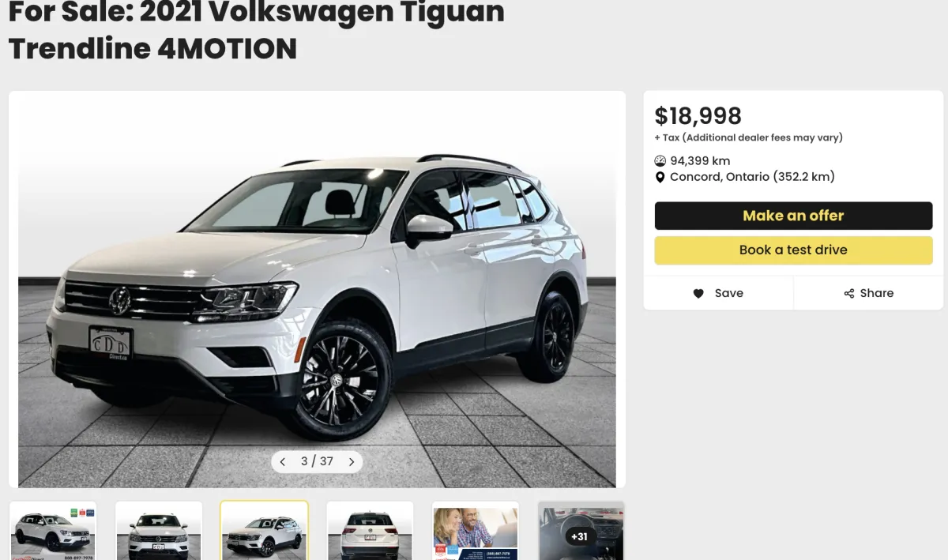948x560 pixels.
Task: Click the main Tiguan photo
Action: pyautogui.click(x=317, y=289)
